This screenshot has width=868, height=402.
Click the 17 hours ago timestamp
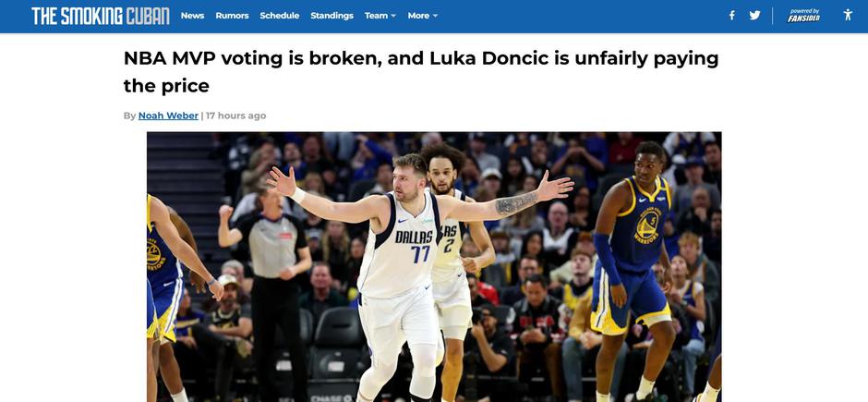pyautogui.click(x=235, y=116)
